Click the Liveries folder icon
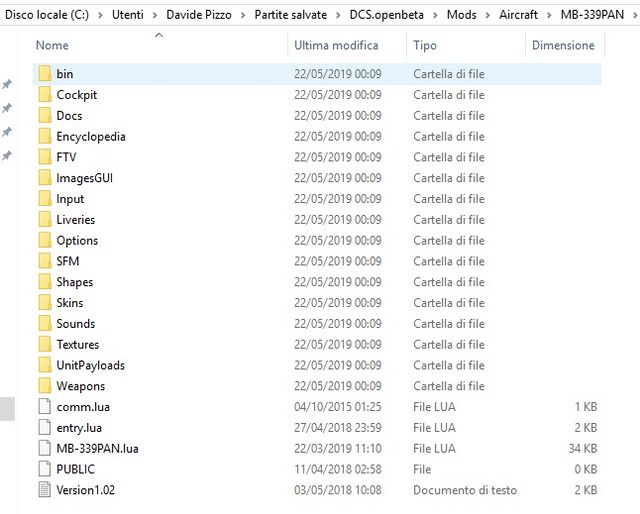The image size is (640, 514). point(45,220)
